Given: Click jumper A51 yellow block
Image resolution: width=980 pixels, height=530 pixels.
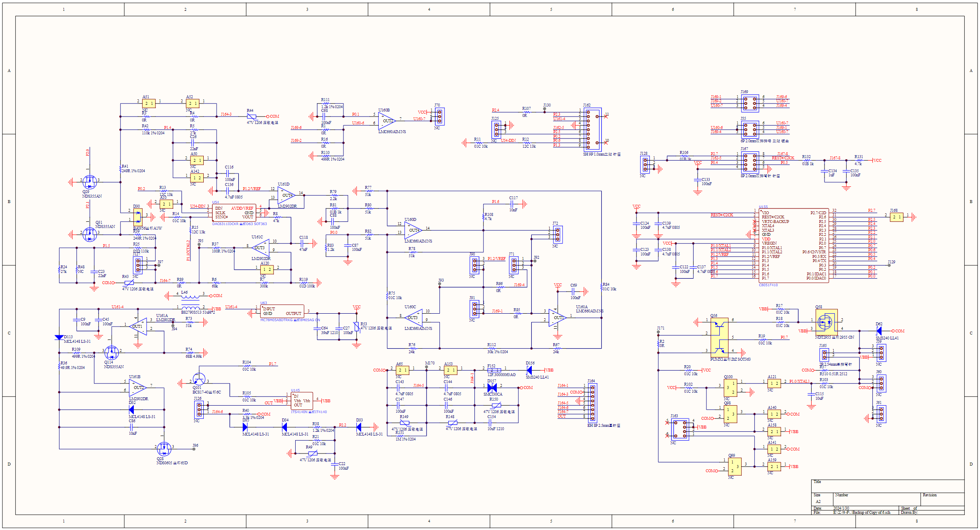Looking at the screenshot, I should [x=149, y=103].
